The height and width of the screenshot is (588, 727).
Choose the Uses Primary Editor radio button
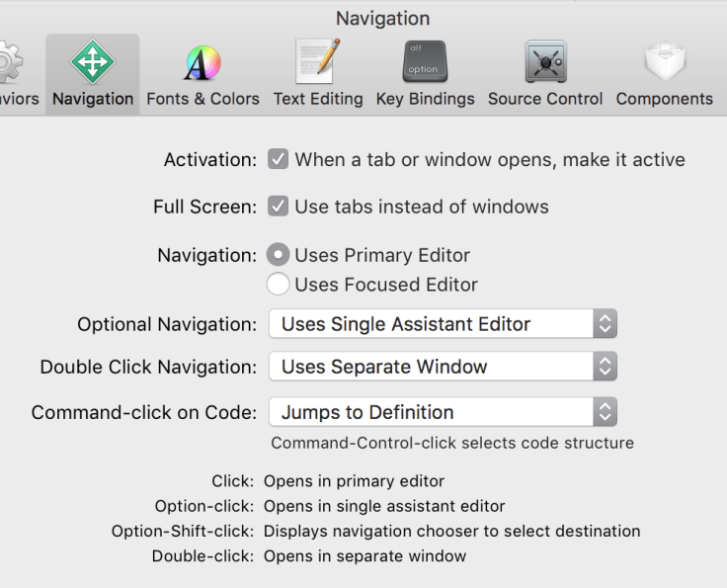279,255
